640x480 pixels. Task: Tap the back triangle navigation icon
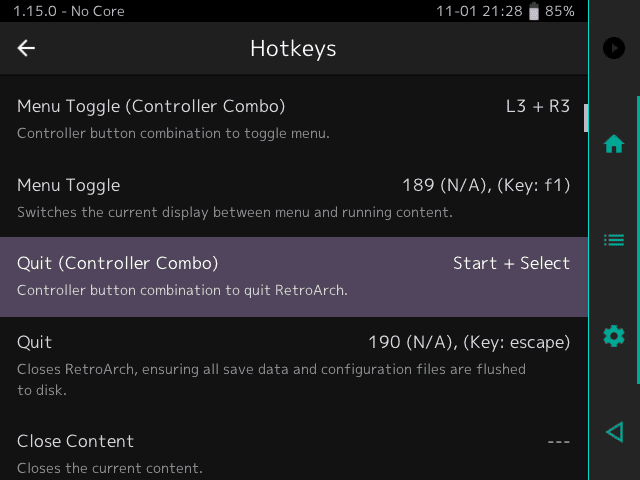(615, 432)
